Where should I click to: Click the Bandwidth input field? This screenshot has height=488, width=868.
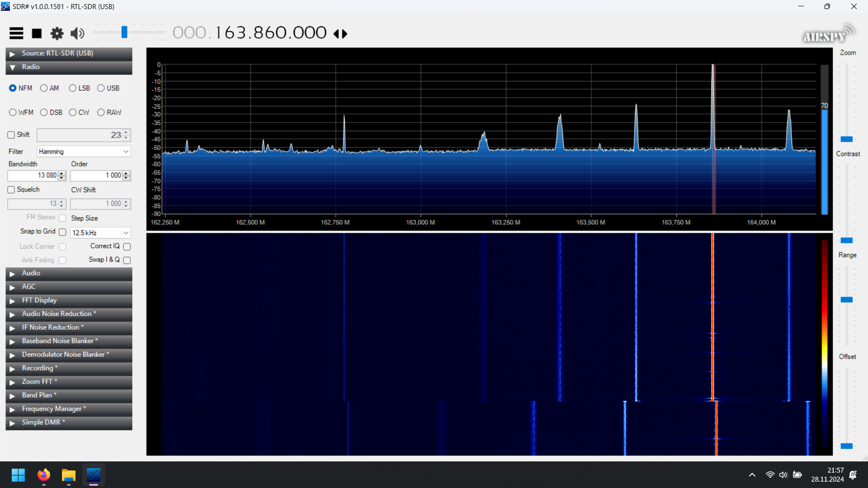(x=33, y=175)
